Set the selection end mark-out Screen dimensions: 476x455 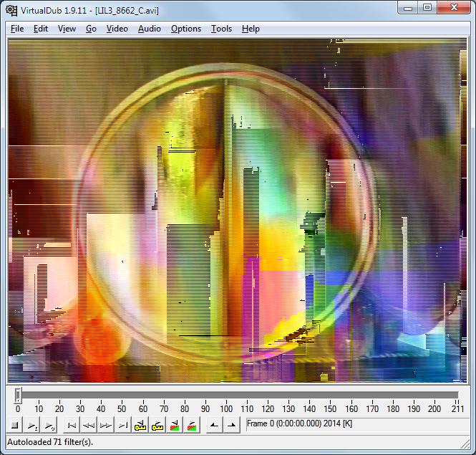(232, 425)
